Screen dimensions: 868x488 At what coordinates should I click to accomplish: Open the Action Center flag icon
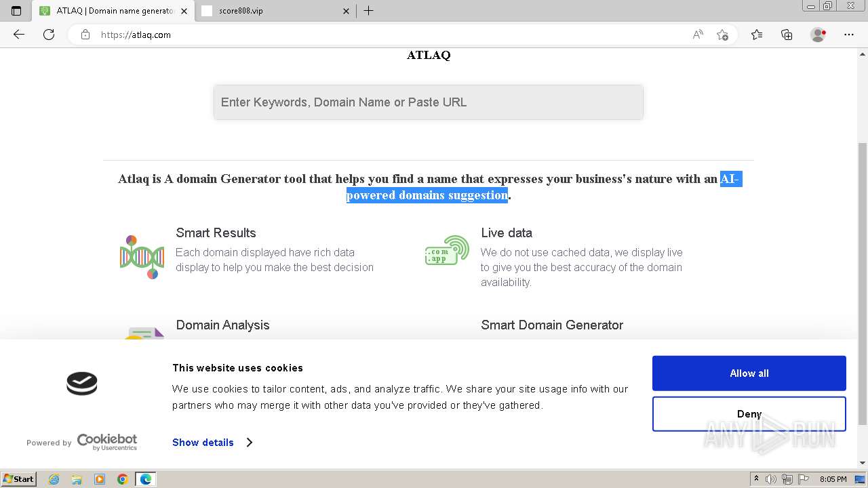point(804,479)
